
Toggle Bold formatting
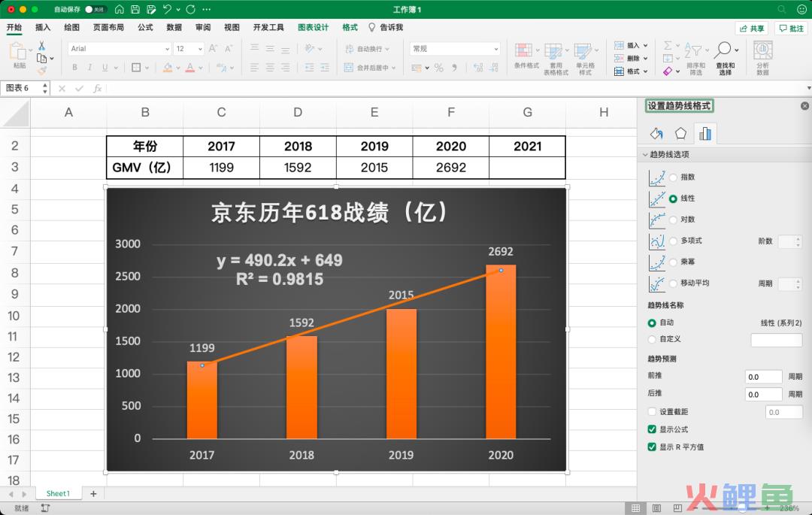click(x=74, y=67)
